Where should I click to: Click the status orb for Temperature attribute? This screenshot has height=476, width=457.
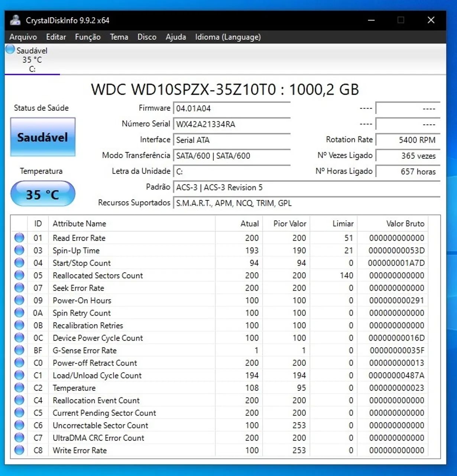pyautogui.click(x=19, y=387)
